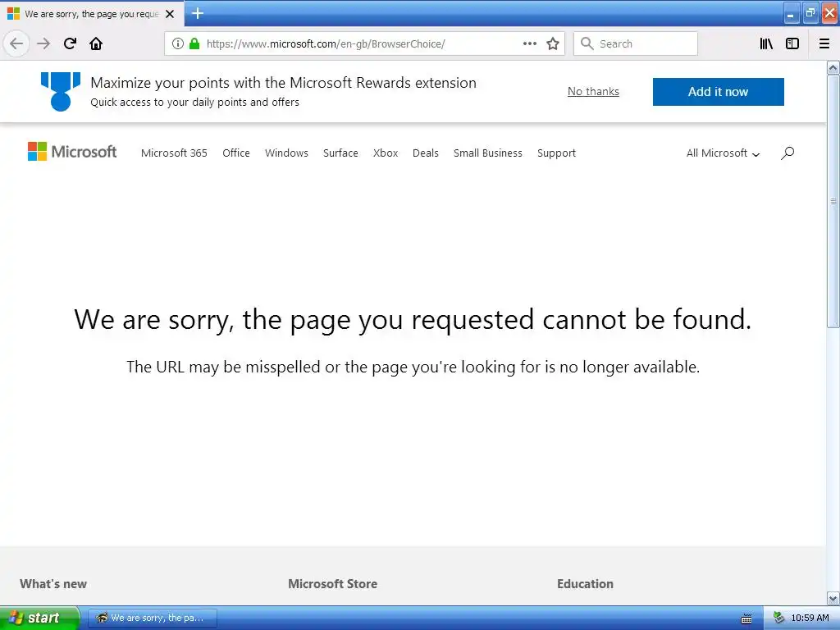
Task: Click the scrollbar up arrow
Action: pyautogui.click(x=833, y=67)
